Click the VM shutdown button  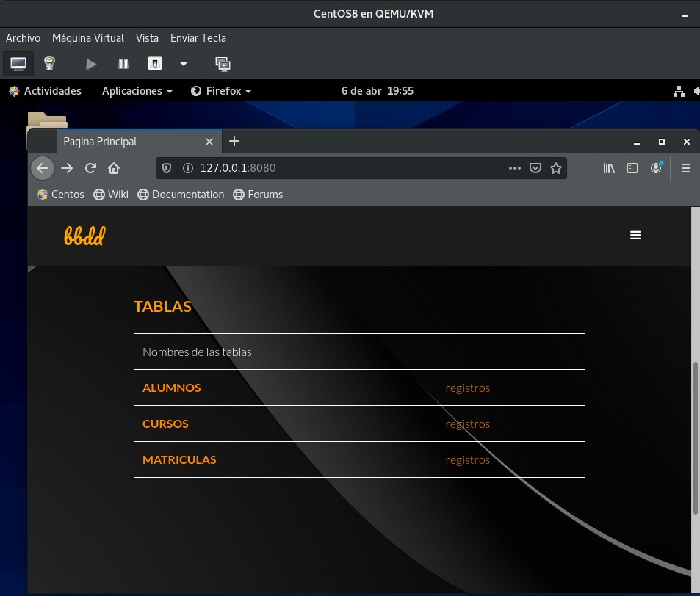(155, 64)
